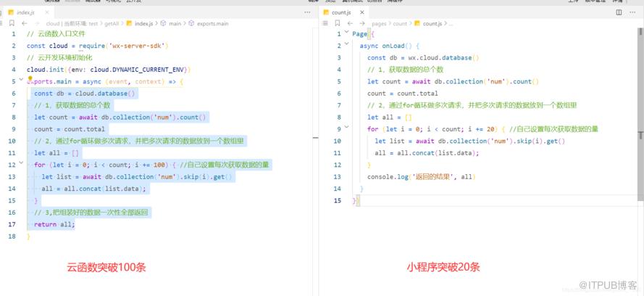The width and height of the screenshot is (644, 296).
Task: Click bookmark icon in index.js breadcrumb bar
Action: 12,23
